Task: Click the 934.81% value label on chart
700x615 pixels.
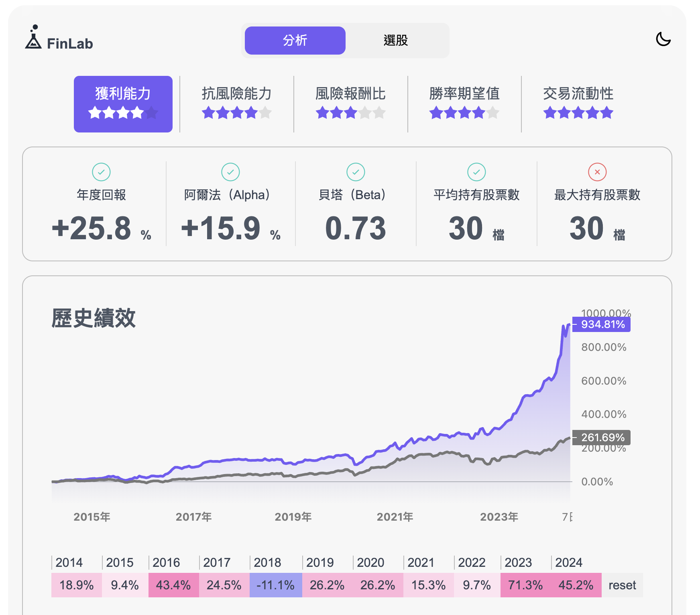Action: (602, 324)
